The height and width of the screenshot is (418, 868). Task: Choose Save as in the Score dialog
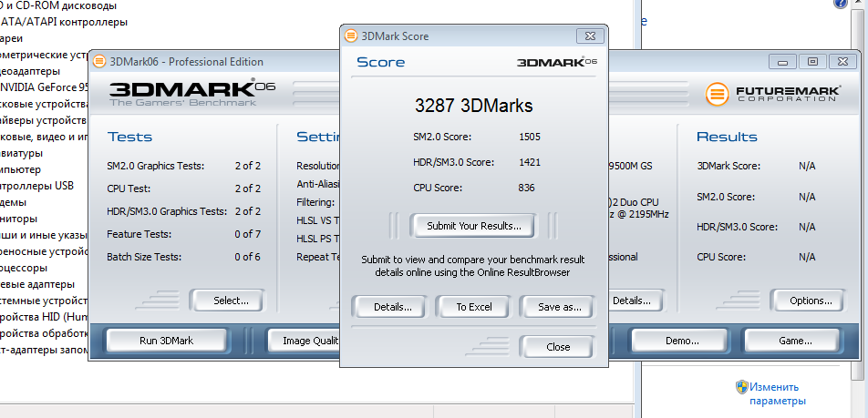pyautogui.click(x=559, y=307)
